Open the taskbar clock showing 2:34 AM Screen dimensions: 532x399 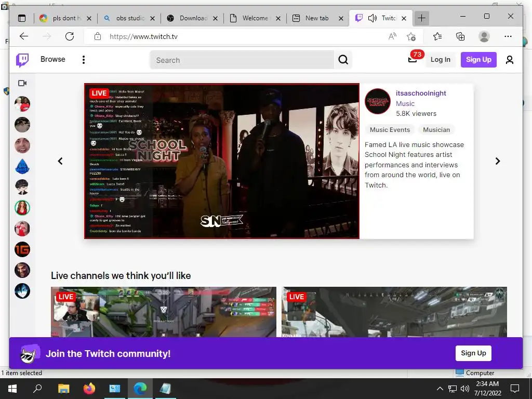(x=487, y=389)
